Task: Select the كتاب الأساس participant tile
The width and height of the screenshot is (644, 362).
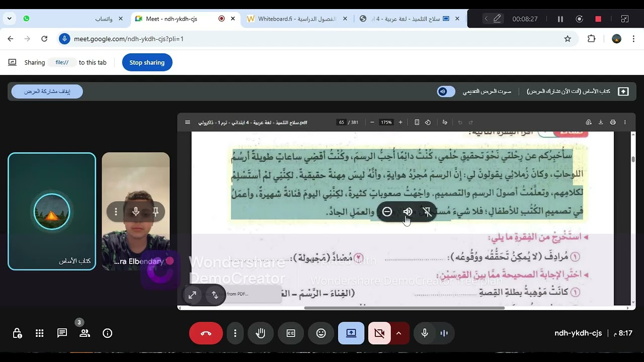Action: point(52,211)
